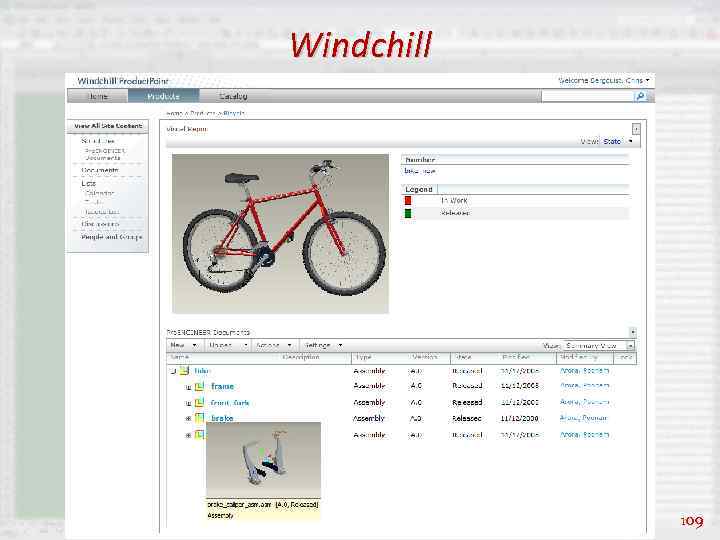Collapse the bike top-level tree node

(x=172, y=371)
